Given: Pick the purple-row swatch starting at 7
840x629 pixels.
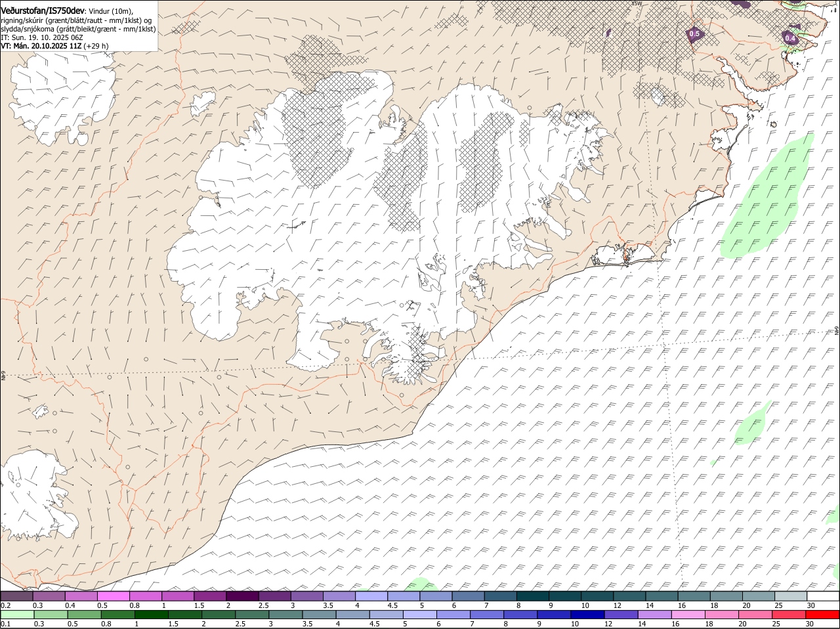Looking at the screenshot, I should (501, 596).
